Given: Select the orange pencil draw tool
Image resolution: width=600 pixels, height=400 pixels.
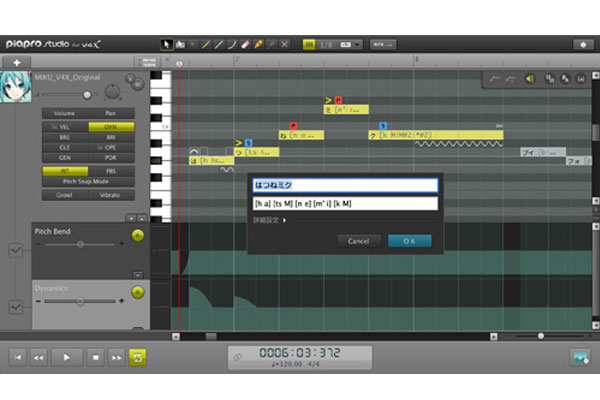Looking at the screenshot, I should coord(206,44).
